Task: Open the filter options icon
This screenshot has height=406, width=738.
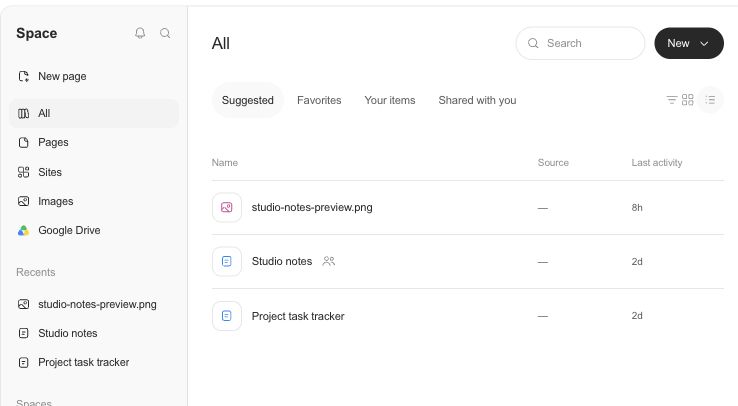Action: 672,100
